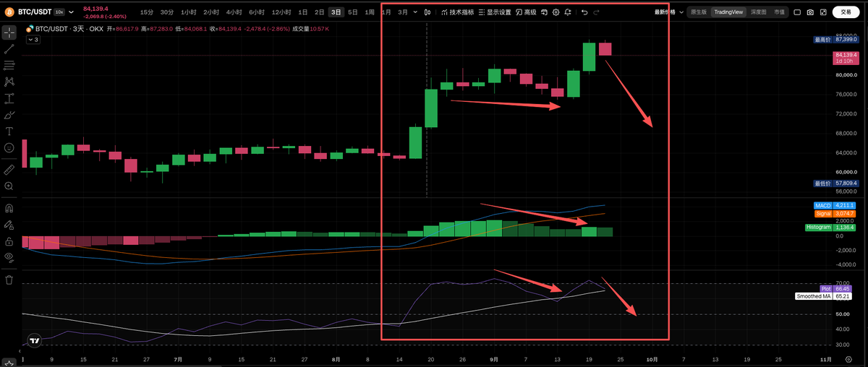Open the fullscreen rectangle layout icon
The image size is (868, 367).
coord(797,12)
